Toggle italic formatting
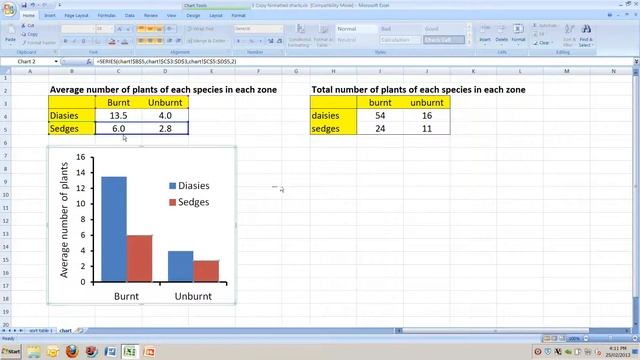 [x=74, y=41]
